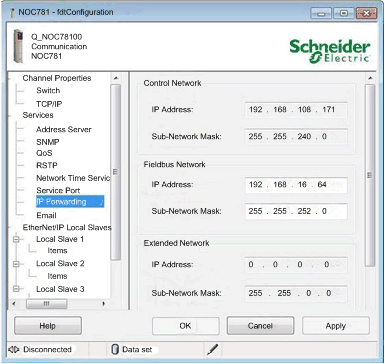385x364 pixels.
Task: Collapse the Local Slave 3 node
Action: [x=16, y=289]
